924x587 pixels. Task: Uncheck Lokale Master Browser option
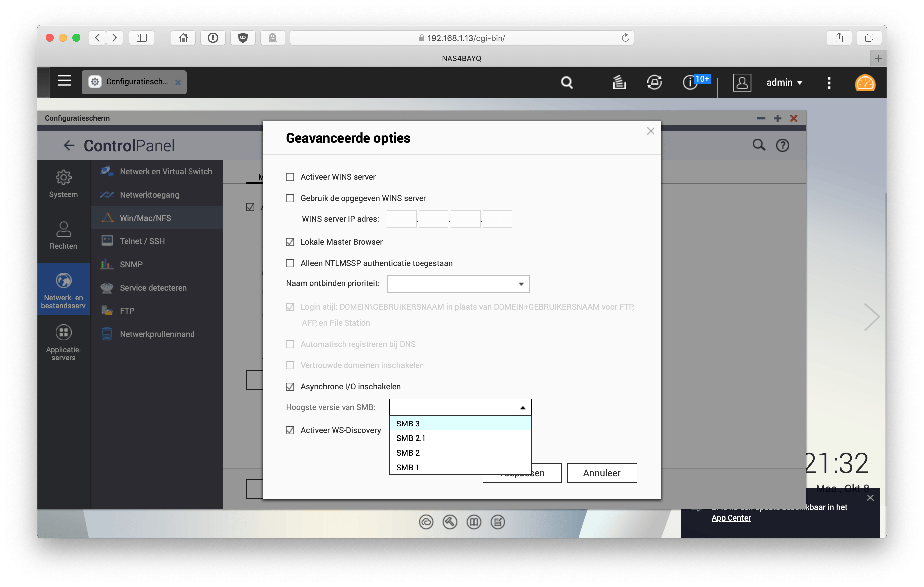point(290,242)
